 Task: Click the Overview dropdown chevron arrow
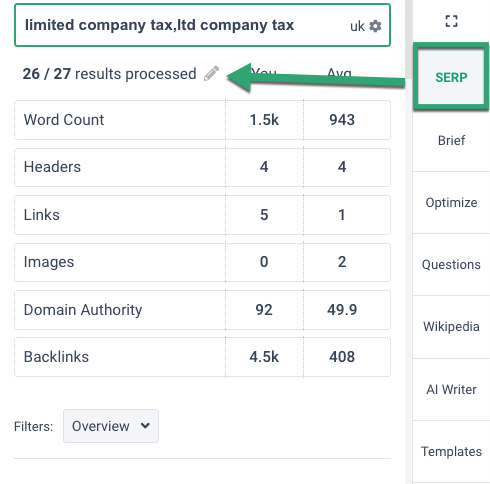pyautogui.click(x=145, y=425)
